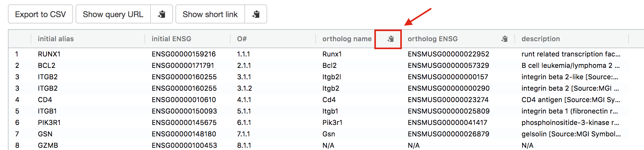
Task: Select the ortholog name column header
Action: 347,39
